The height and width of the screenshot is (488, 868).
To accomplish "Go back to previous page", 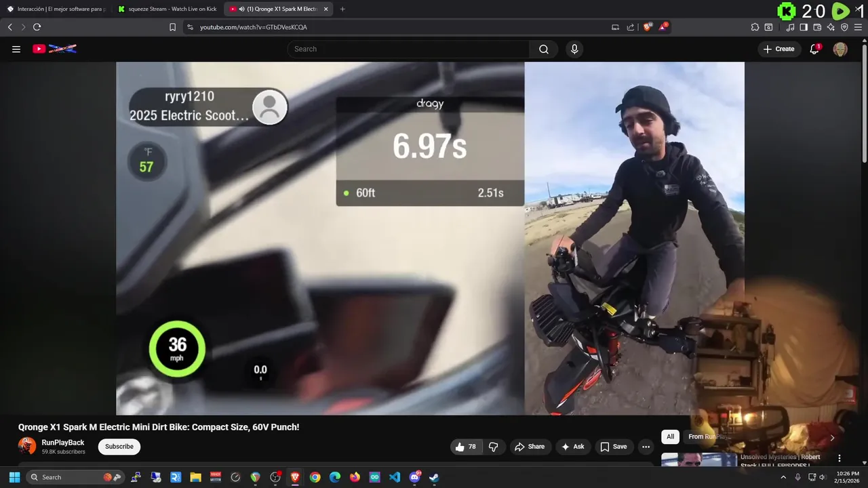I will (x=9, y=27).
